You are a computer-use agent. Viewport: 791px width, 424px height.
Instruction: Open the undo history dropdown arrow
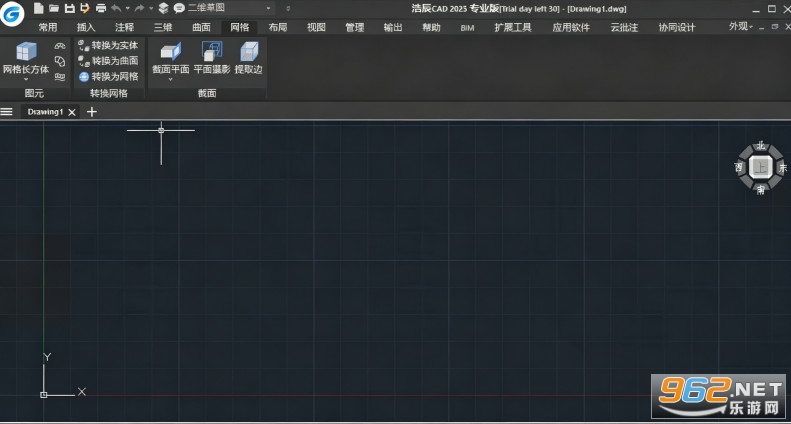[x=127, y=9]
